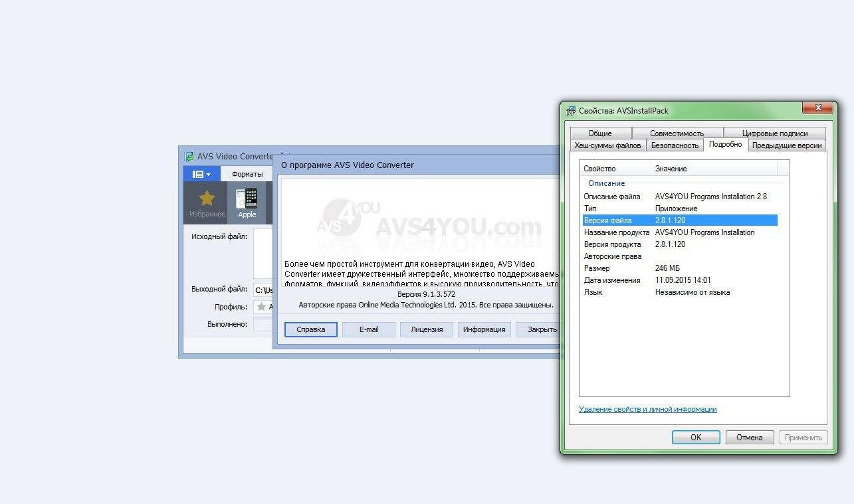The width and height of the screenshot is (854, 504).
Task: Click Удаление свойств и личной информации link
Action: click(647, 409)
